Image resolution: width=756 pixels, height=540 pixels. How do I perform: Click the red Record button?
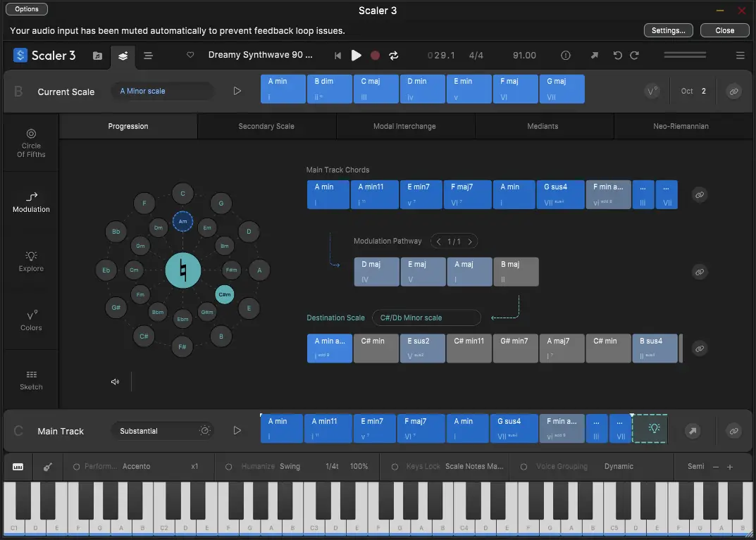pos(375,56)
